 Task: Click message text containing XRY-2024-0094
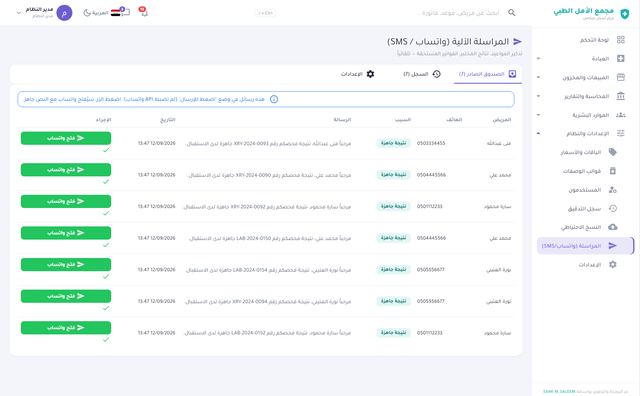[x=268, y=302]
